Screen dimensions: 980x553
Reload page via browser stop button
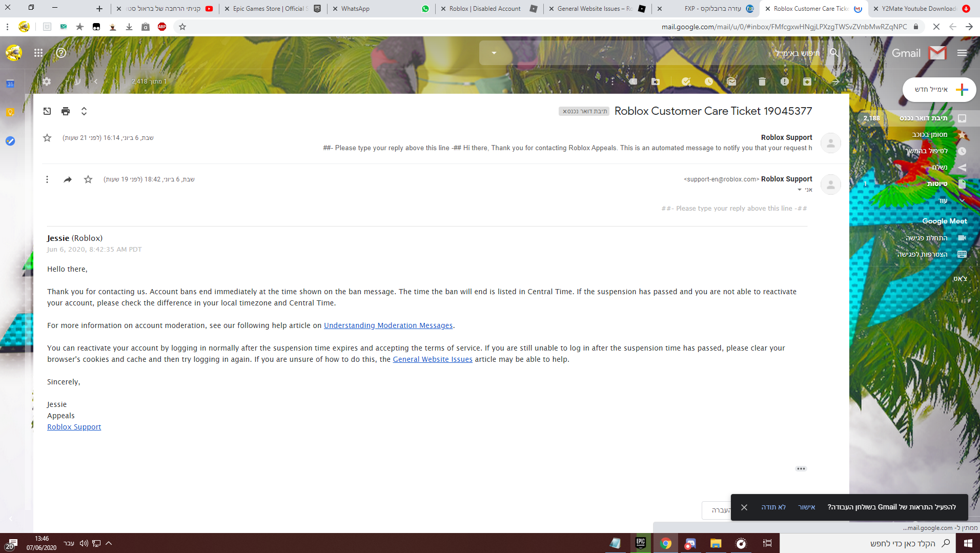tap(936, 27)
